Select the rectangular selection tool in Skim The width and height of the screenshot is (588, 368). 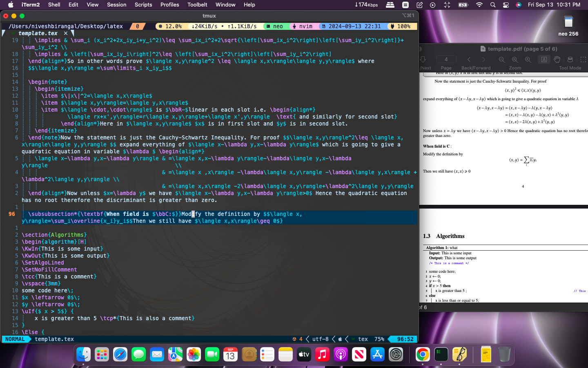point(583,60)
